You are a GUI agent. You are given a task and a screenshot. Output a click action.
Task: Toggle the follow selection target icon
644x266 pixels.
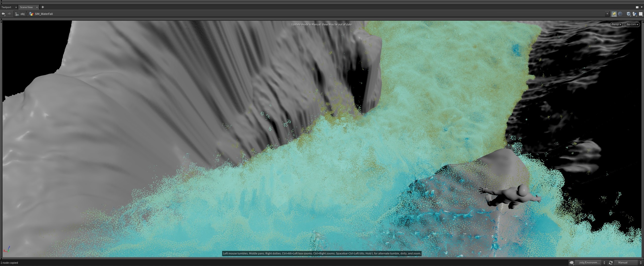(x=620, y=14)
